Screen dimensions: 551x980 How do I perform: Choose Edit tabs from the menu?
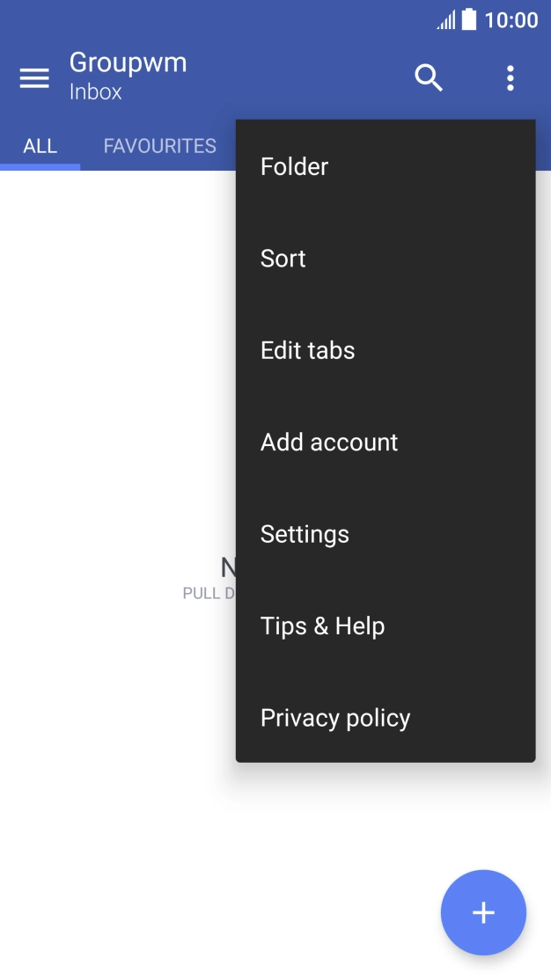tap(307, 349)
